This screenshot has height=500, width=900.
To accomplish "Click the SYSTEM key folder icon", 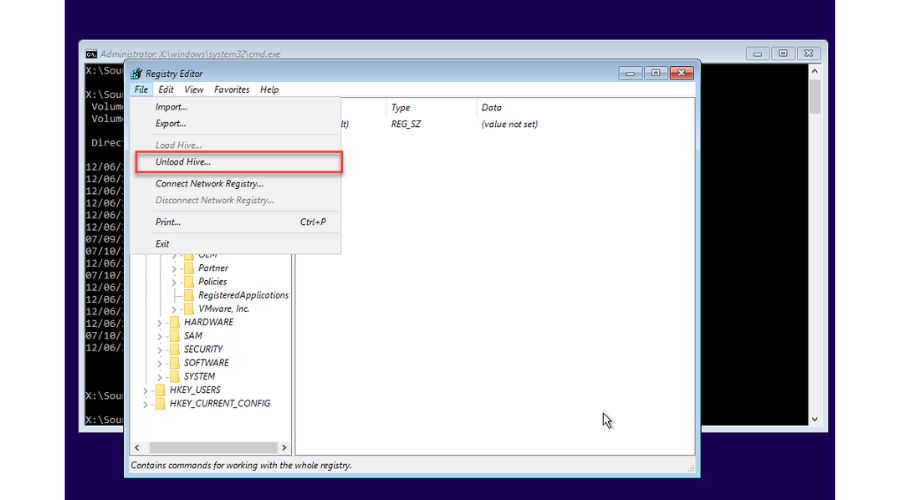I will coord(175,377).
